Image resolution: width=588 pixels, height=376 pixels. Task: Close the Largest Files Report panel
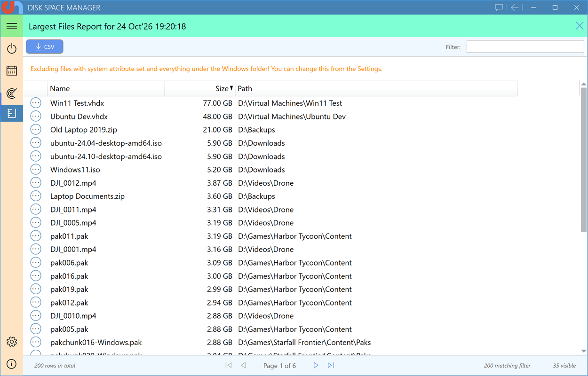[x=580, y=26]
